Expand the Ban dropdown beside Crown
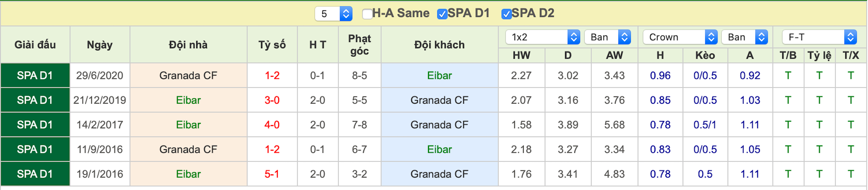This screenshot has height=190, width=868. [x=744, y=37]
